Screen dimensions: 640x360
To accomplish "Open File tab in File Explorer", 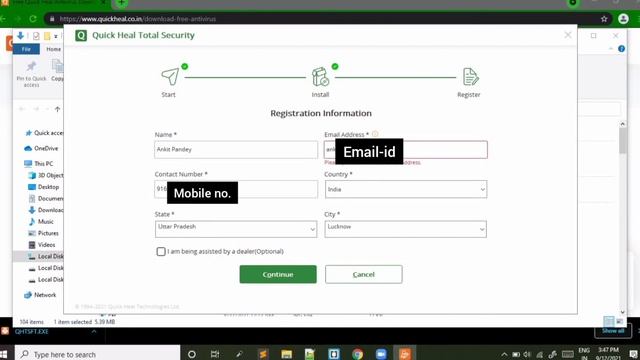I will pos(26,49).
